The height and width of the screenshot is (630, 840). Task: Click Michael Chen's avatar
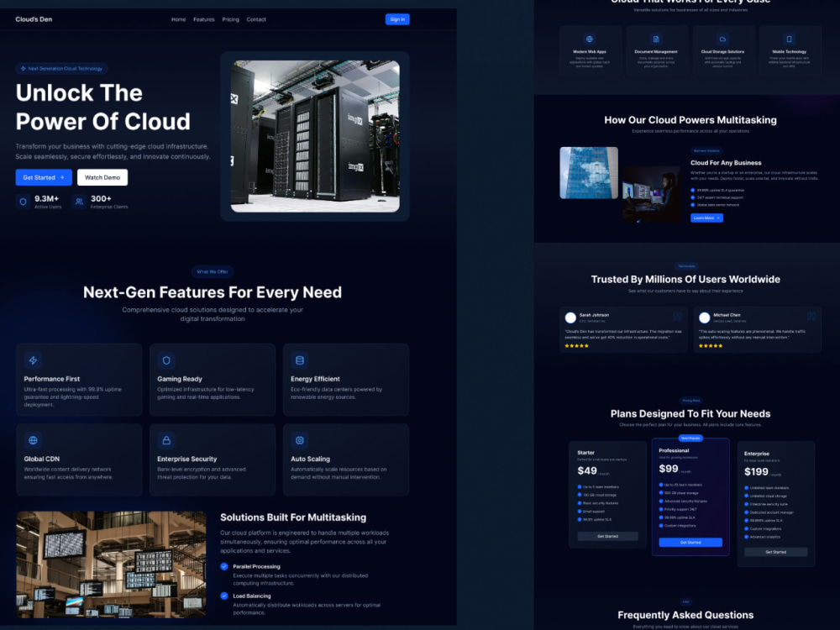pyautogui.click(x=705, y=318)
